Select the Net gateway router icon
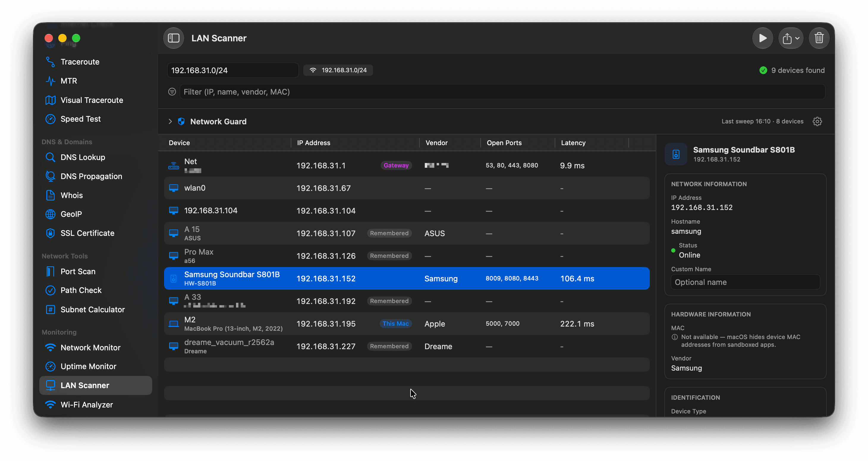The height and width of the screenshot is (461, 868). coord(174,166)
